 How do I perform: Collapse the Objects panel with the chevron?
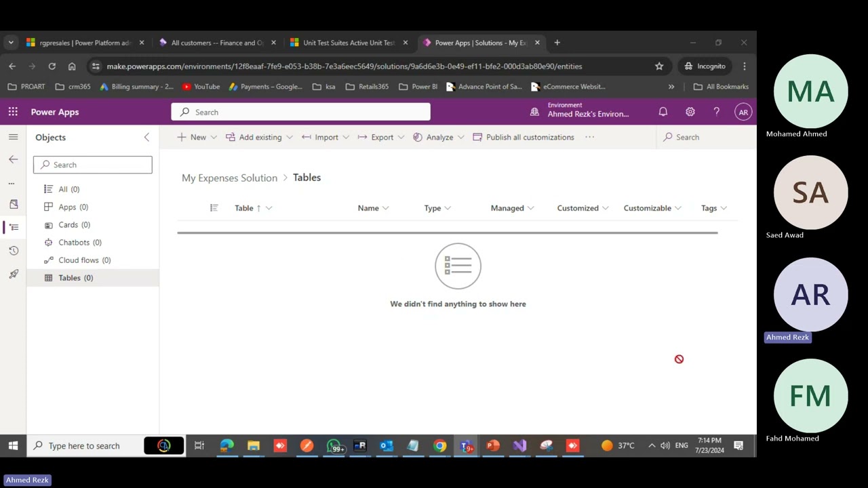point(146,138)
